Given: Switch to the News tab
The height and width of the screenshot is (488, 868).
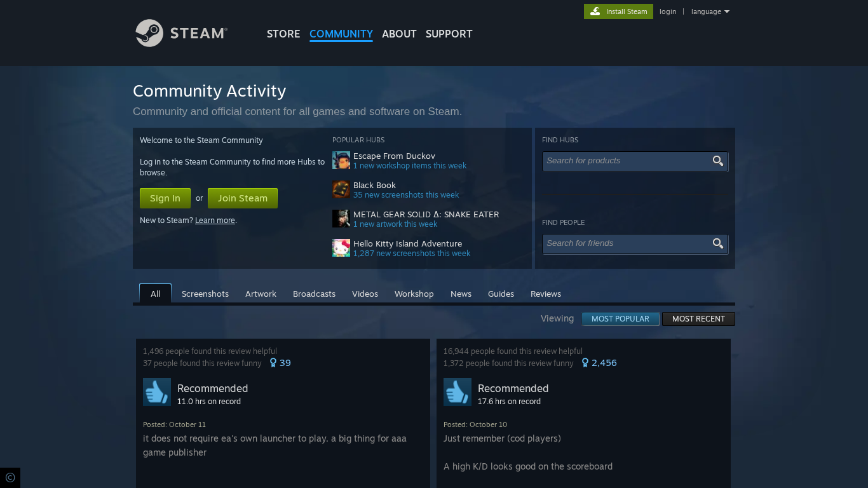Looking at the screenshot, I should 461,294.
